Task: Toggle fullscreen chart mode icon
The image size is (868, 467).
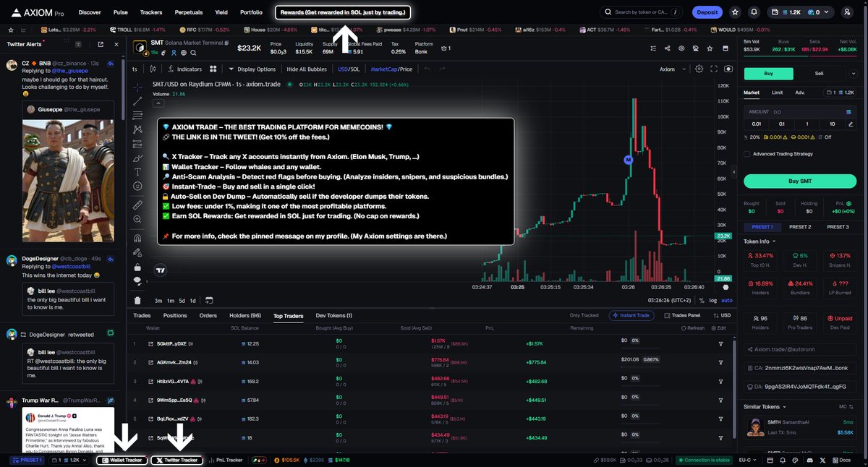Action: pyautogui.click(x=714, y=69)
